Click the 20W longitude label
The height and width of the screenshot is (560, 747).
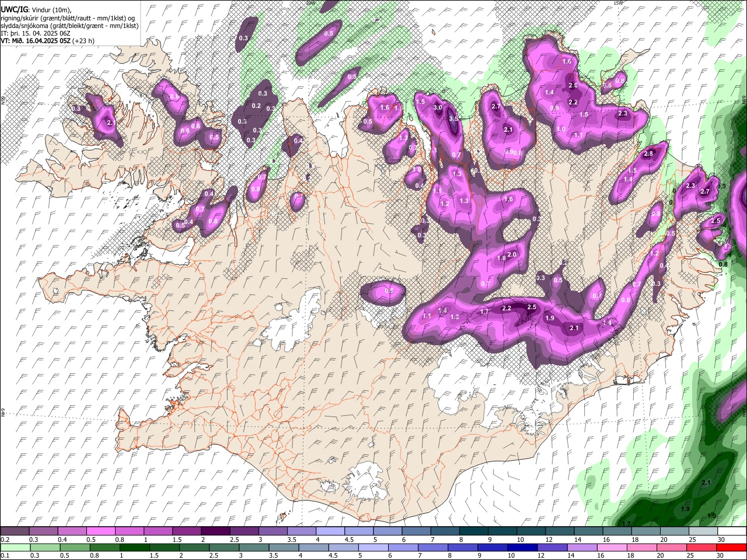pyautogui.click(x=310, y=3)
